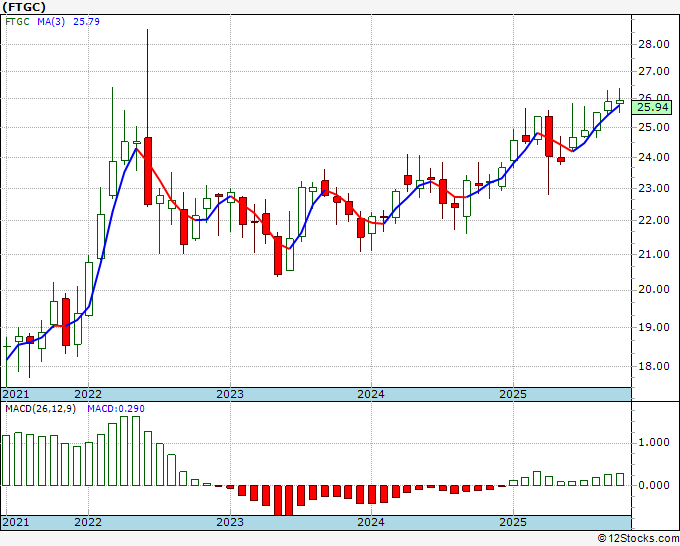
Task: Click 2021 on the price chart time axis
Action: (x=16, y=394)
